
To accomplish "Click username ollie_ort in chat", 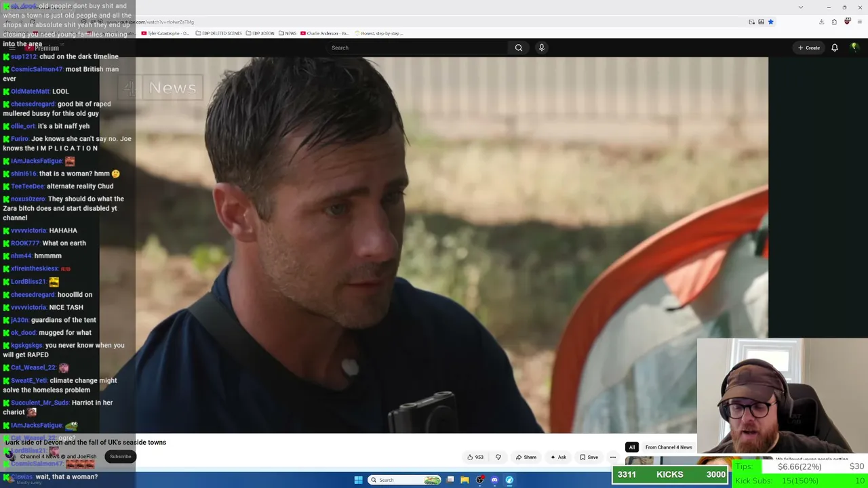I will coord(22,126).
